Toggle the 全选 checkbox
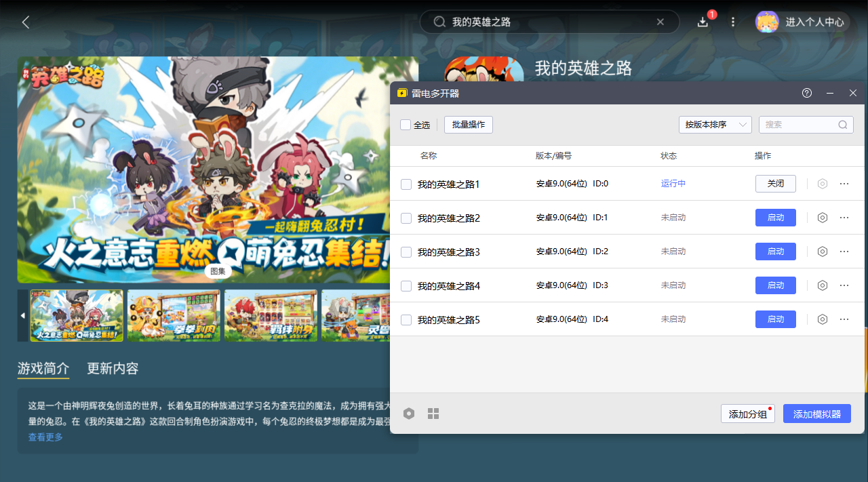The height and width of the screenshot is (482, 868). (x=406, y=125)
